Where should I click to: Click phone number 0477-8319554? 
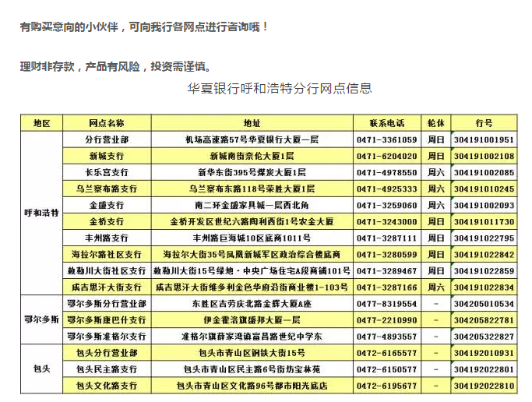[x=387, y=303]
